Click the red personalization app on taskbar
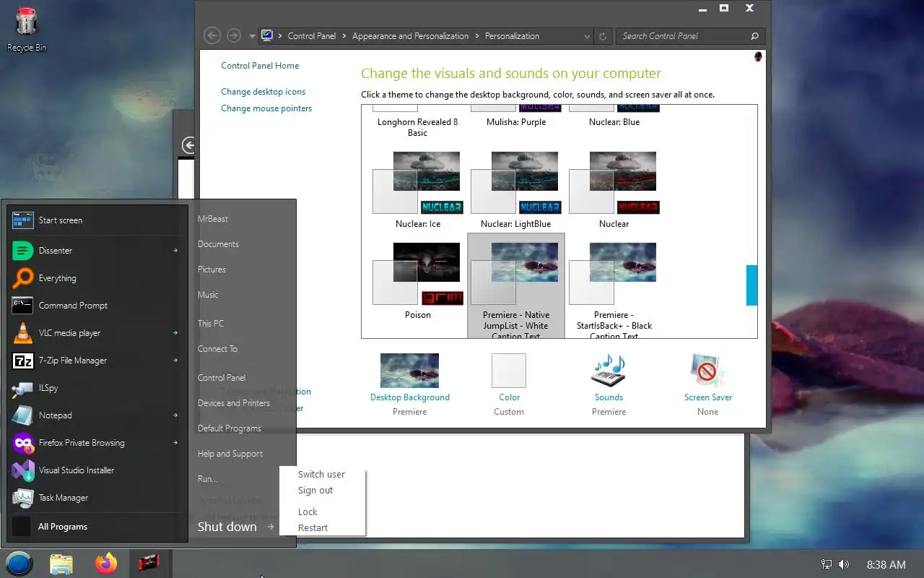924x578 pixels. (149, 564)
